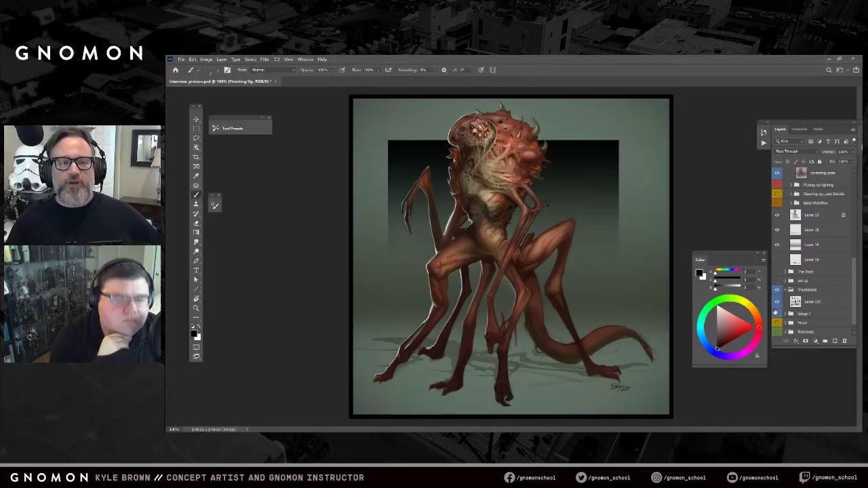Click the layer Fill percentage field

click(844, 161)
